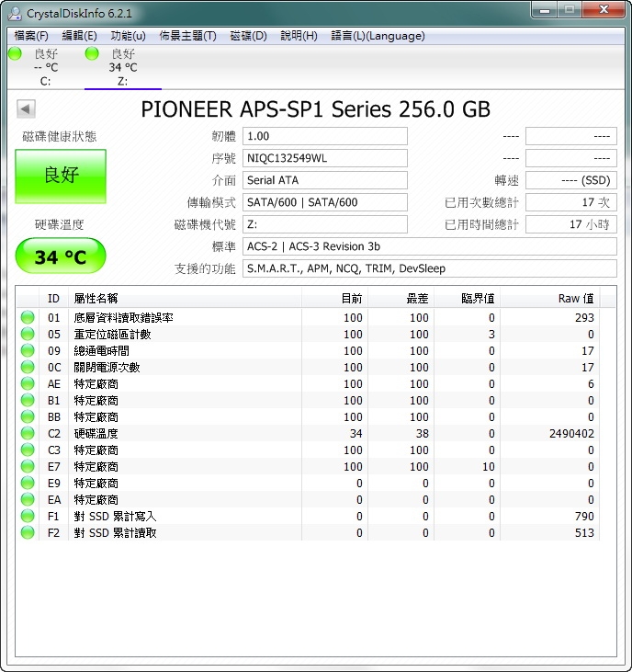The width and height of the screenshot is (632, 672).
Task: Click the PIONEER APS-SP1 Series 256.0 GB title
Action: click(316, 109)
